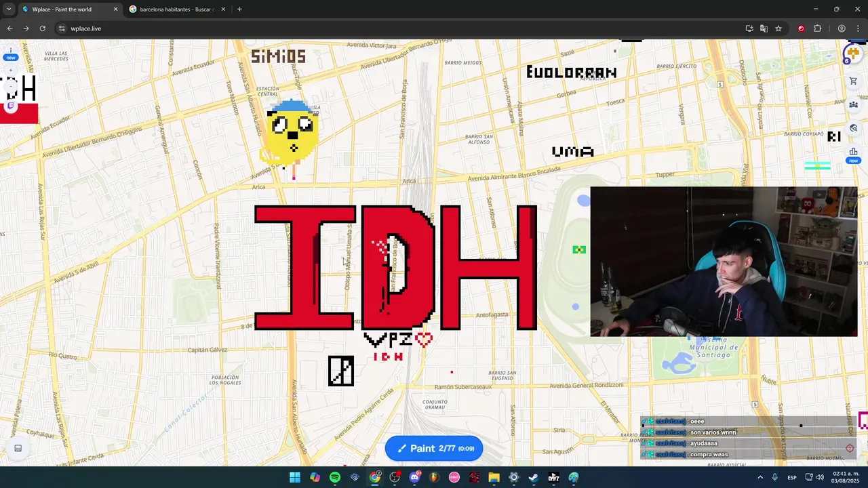Viewport: 868px width, 488px height.
Task: Click the SIMIOS pixel text on map
Action: (278, 57)
